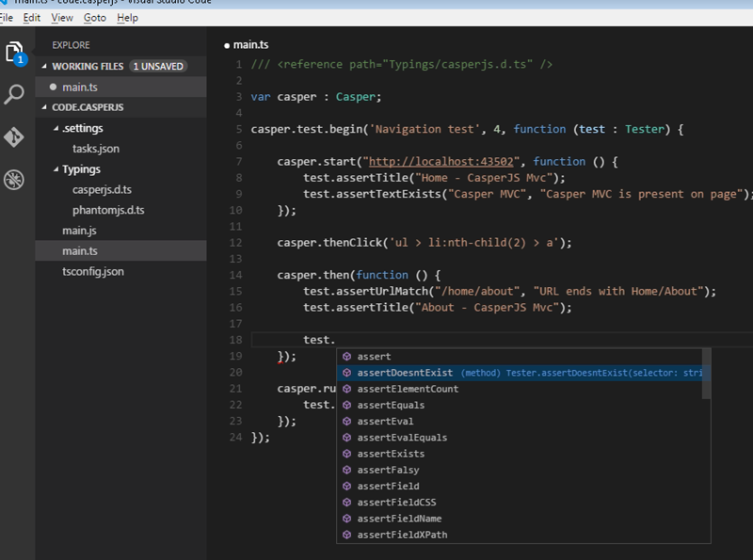Follow the http://localhost:43502 link
The width and height of the screenshot is (753, 560).
point(441,161)
